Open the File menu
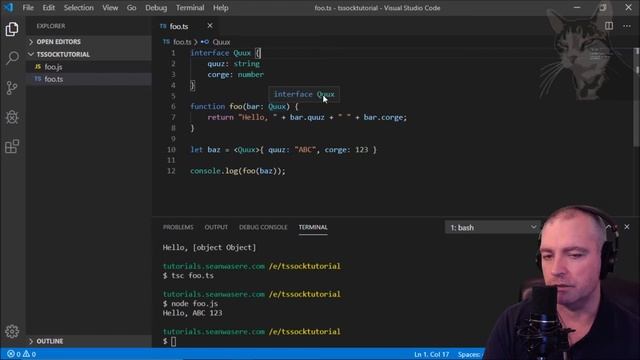 pos(28,8)
